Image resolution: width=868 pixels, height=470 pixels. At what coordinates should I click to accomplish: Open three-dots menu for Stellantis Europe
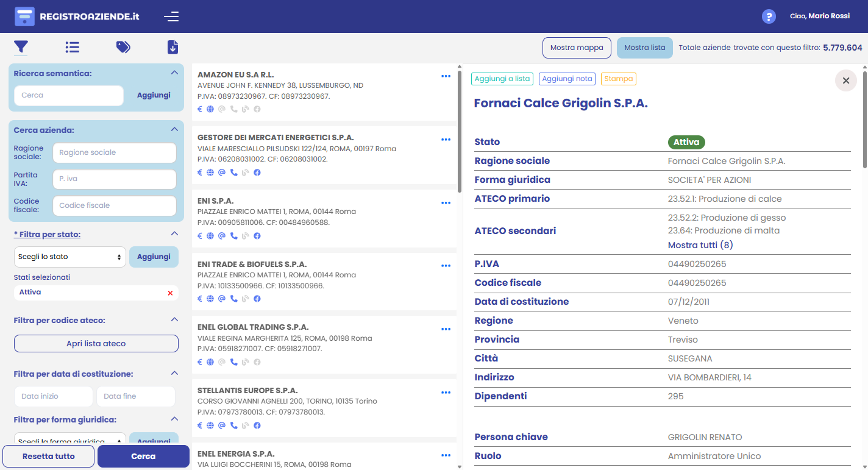(x=446, y=393)
